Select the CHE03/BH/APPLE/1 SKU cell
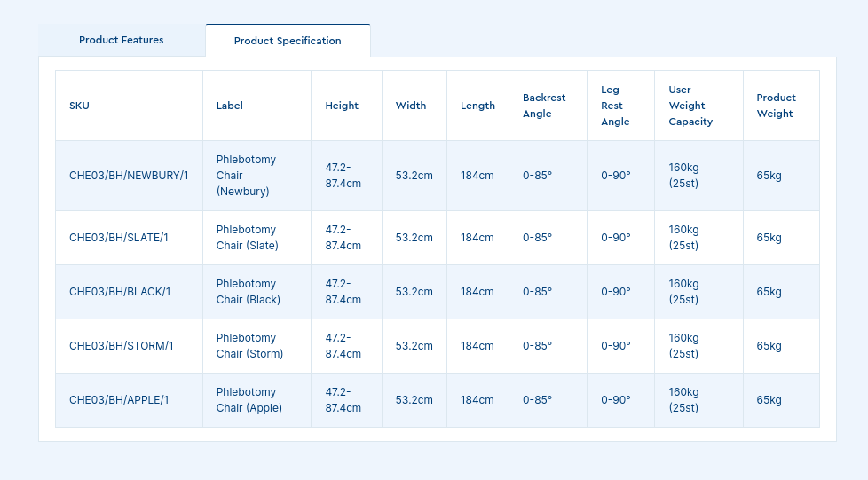868x480 pixels. point(119,400)
